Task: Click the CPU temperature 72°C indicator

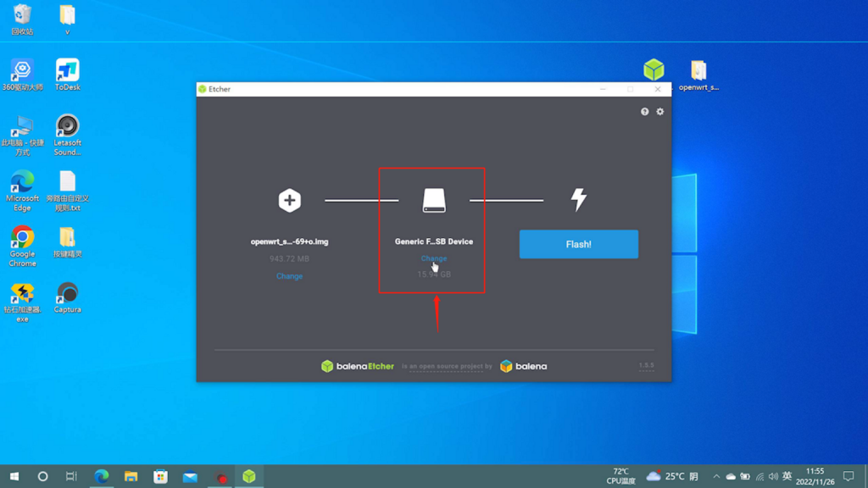Action: coord(620,476)
